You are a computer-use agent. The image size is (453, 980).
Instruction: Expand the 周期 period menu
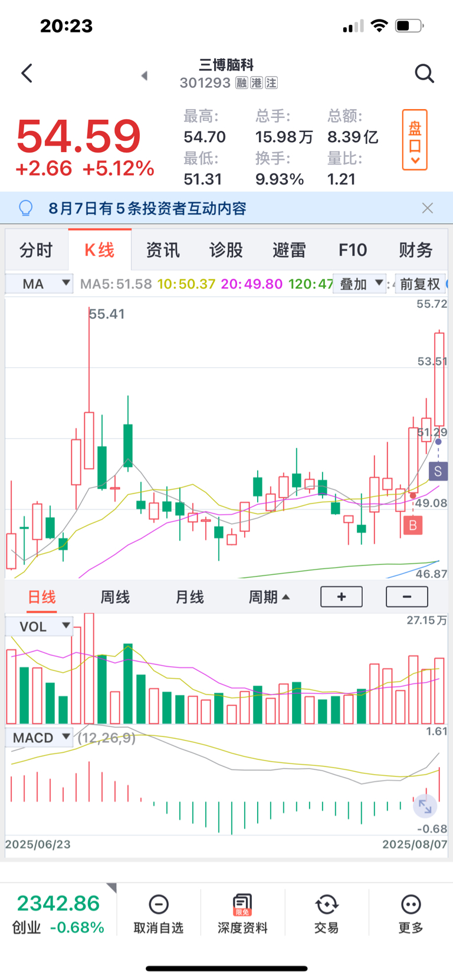pyautogui.click(x=269, y=597)
